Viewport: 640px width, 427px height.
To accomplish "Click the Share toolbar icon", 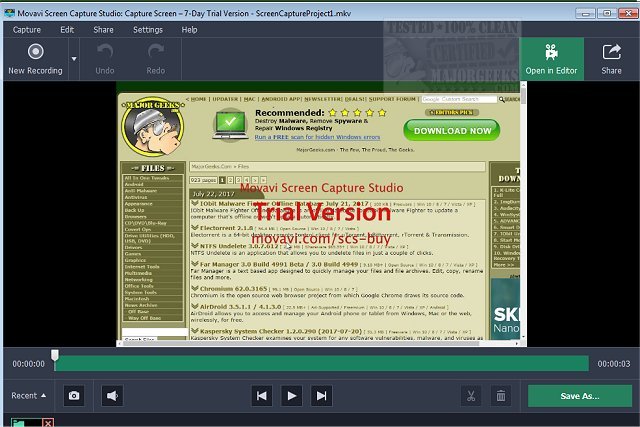I will [x=611, y=59].
